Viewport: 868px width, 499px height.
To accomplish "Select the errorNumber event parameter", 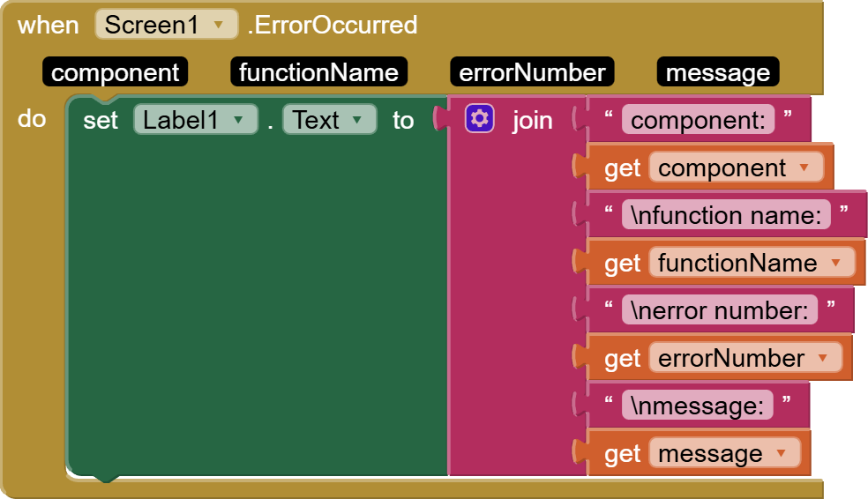I will [532, 72].
